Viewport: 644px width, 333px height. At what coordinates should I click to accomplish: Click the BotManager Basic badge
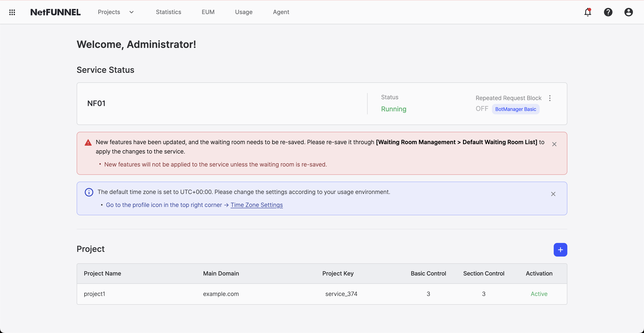(516, 109)
